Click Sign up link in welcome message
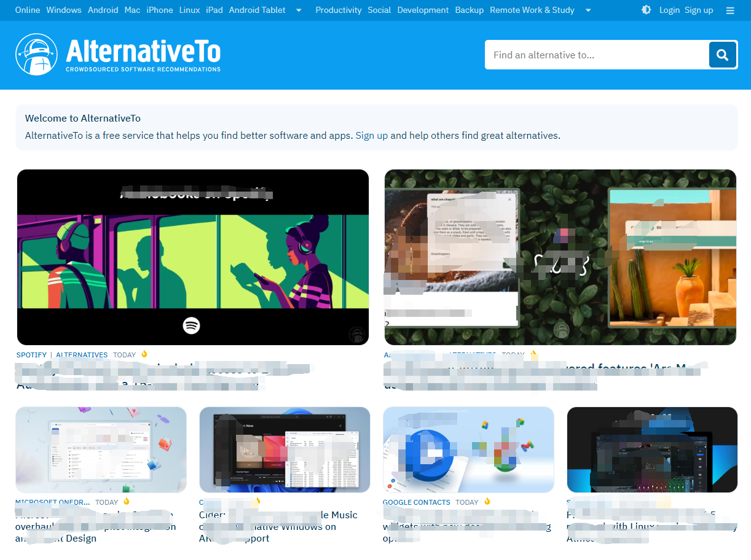Image resolution: width=751 pixels, height=560 pixels. pos(372,135)
